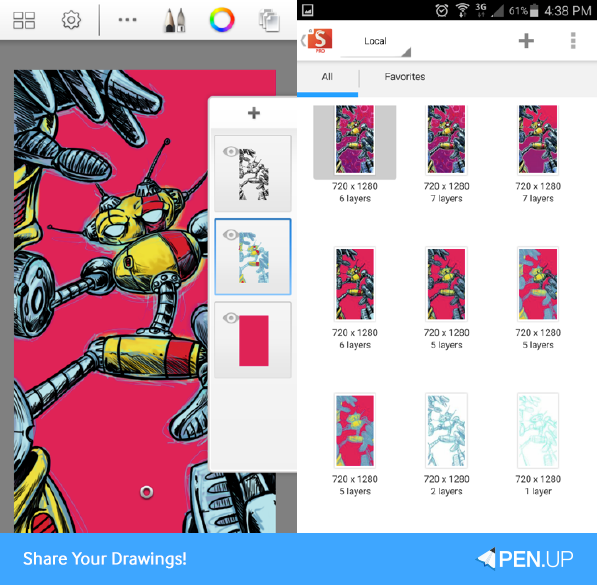
Task: Tap the image notification icon
Action: coord(307,10)
